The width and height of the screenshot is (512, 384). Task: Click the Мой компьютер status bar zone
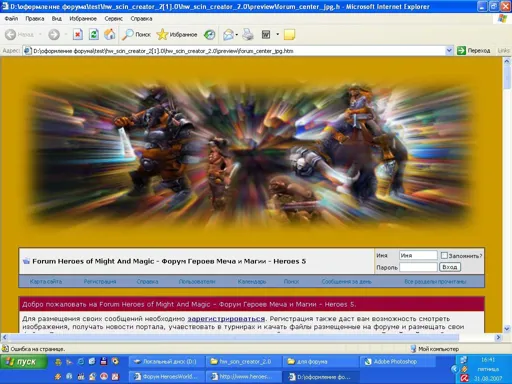coord(435,349)
